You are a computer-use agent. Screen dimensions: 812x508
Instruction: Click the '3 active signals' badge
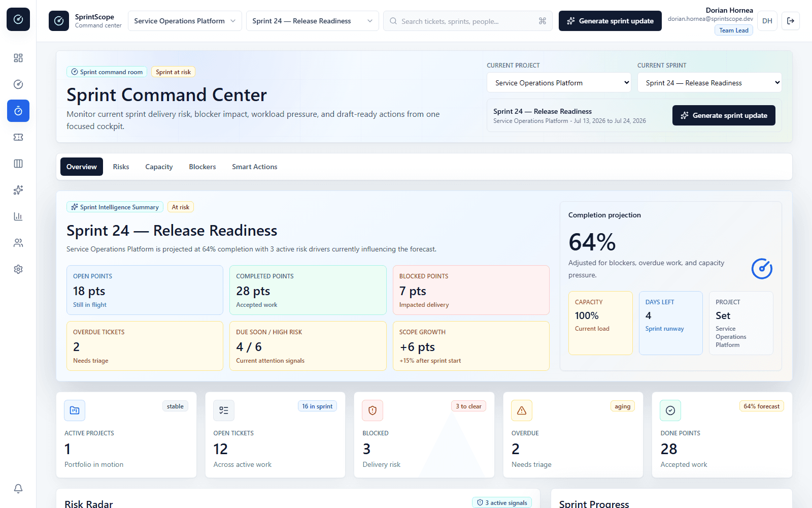pyautogui.click(x=502, y=503)
